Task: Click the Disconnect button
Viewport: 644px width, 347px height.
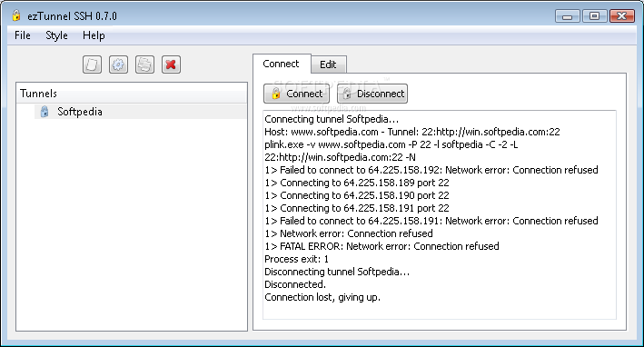Action: pyautogui.click(x=372, y=94)
